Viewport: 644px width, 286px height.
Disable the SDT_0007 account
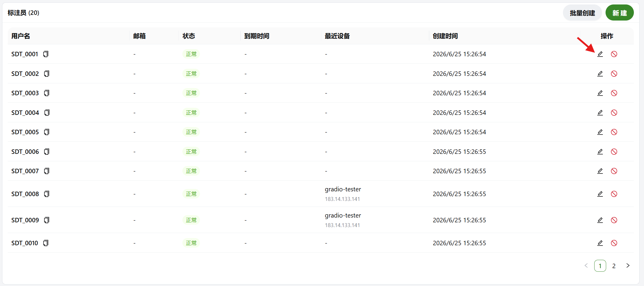pyautogui.click(x=614, y=171)
